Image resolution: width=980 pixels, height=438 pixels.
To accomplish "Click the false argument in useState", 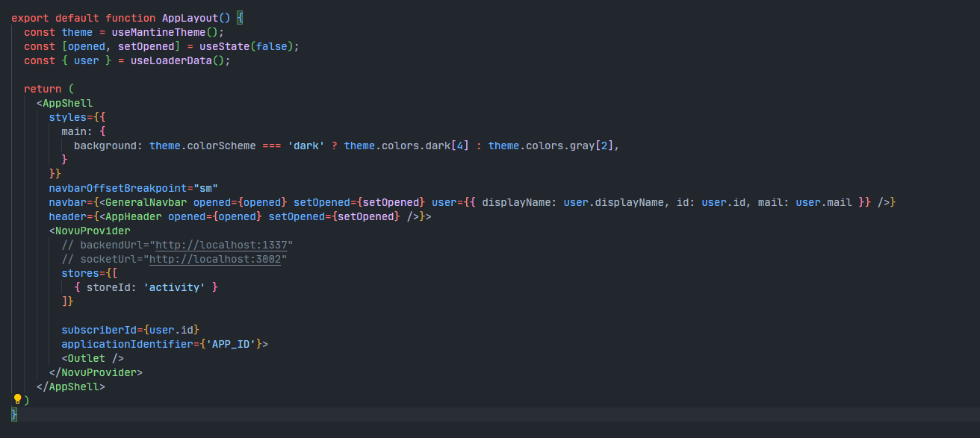I will 272,46.
